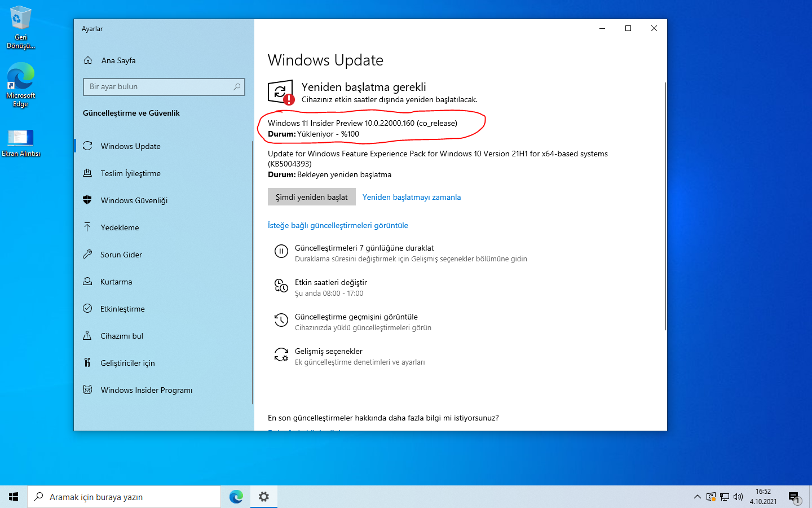Open the notification center icon

[x=795, y=497]
